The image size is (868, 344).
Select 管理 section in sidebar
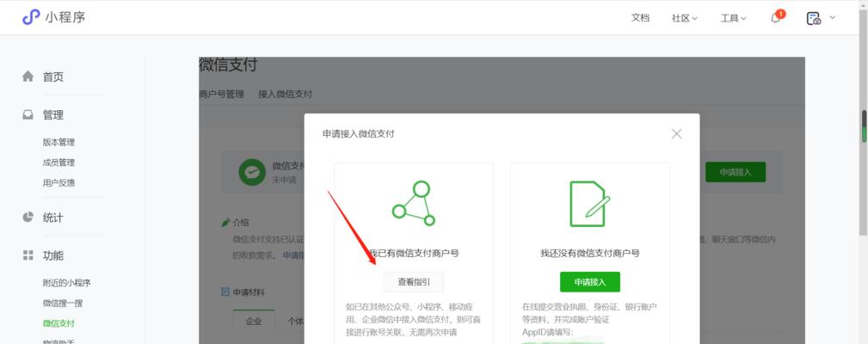tap(53, 115)
